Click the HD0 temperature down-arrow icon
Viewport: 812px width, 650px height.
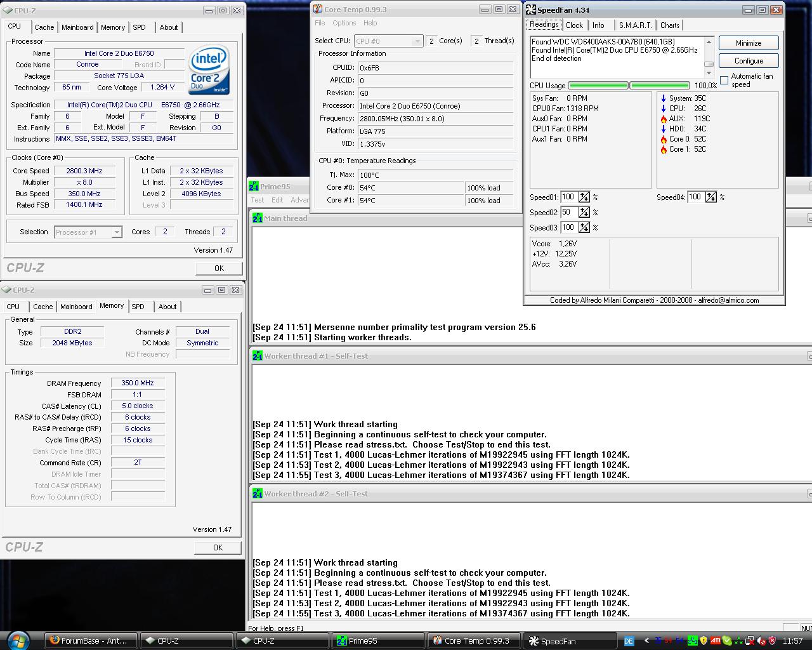[664, 129]
